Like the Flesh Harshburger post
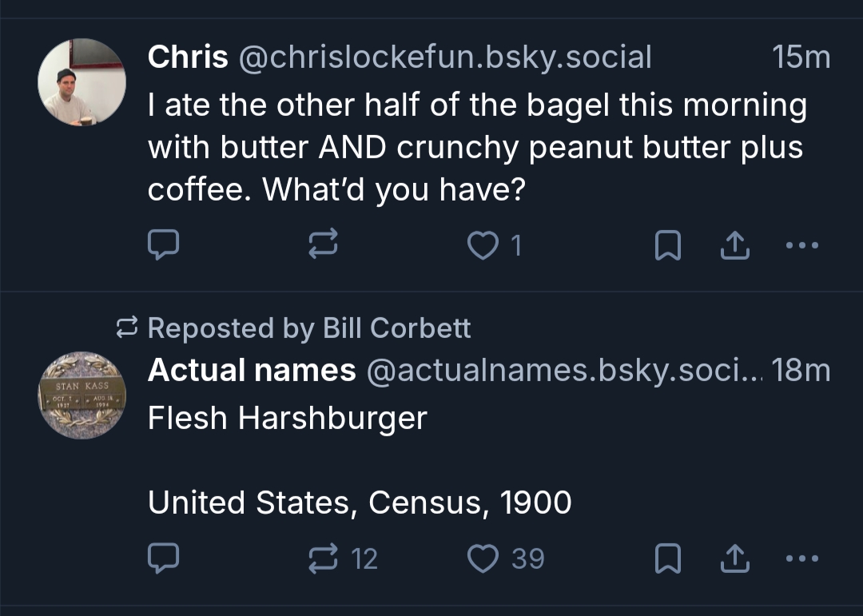Viewport: 863px width, 616px height. [482, 558]
